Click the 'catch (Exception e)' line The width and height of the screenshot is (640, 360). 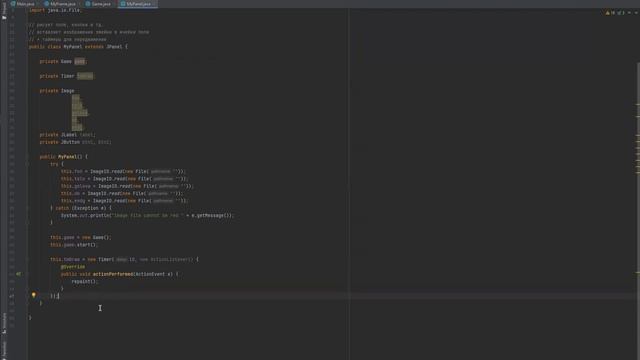[x=81, y=208]
